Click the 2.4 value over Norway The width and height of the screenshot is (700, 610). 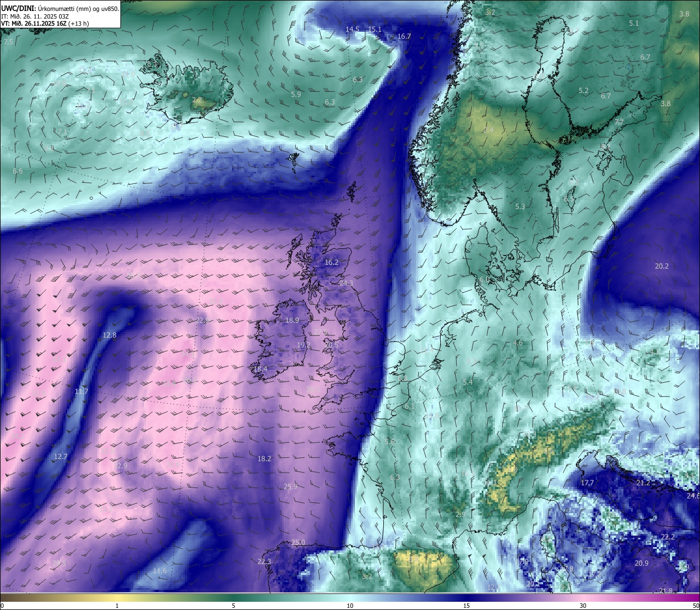coord(488,130)
